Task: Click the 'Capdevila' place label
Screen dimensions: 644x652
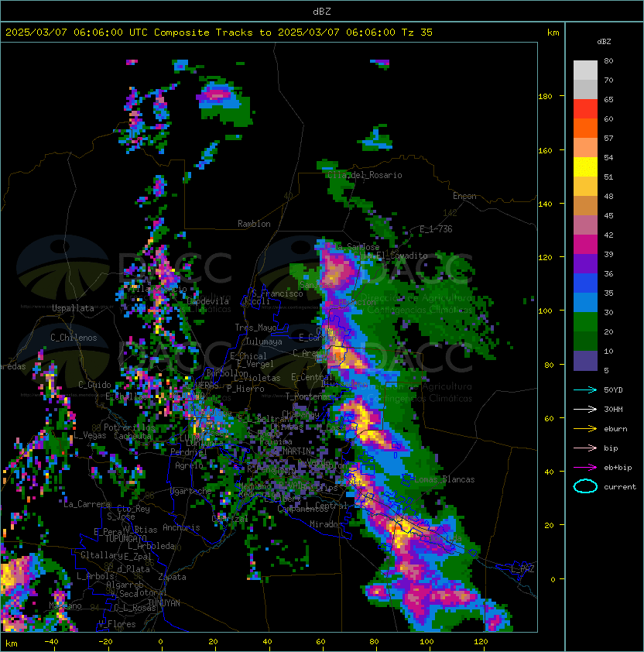Action: 208,301
